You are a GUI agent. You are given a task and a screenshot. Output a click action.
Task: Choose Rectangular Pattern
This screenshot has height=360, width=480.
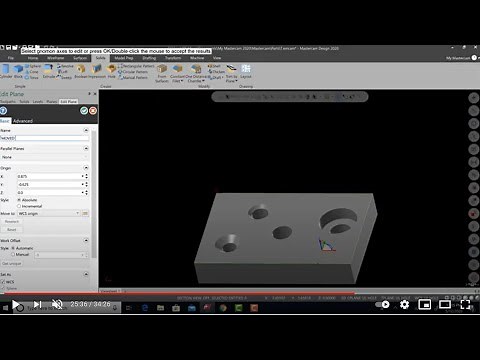pos(136,66)
